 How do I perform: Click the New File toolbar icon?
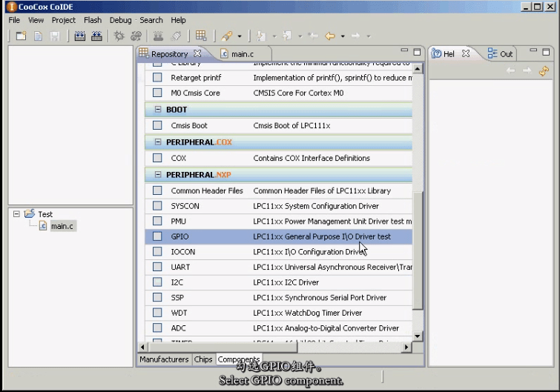39,36
